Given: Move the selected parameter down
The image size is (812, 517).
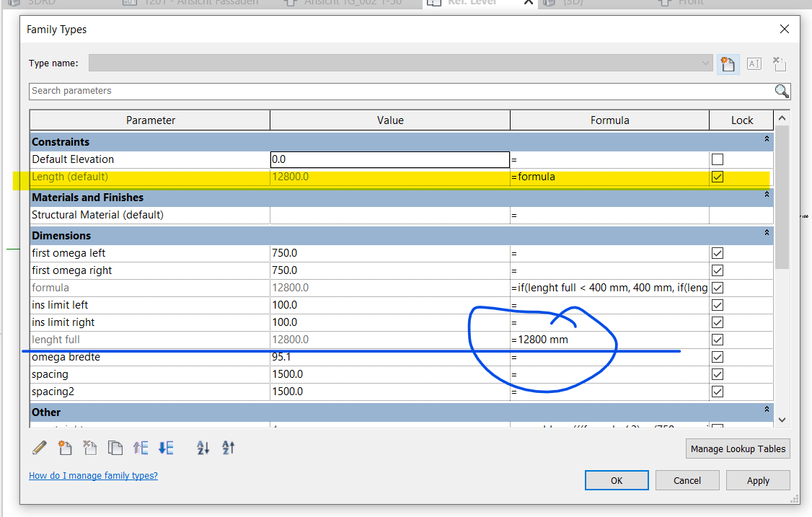Looking at the screenshot, I should (x=165, y=448).
